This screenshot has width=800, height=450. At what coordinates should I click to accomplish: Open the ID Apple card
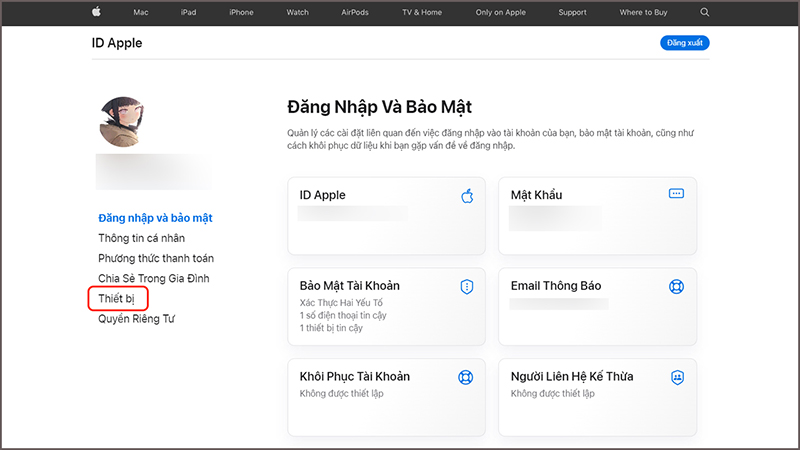click(386, 216)
